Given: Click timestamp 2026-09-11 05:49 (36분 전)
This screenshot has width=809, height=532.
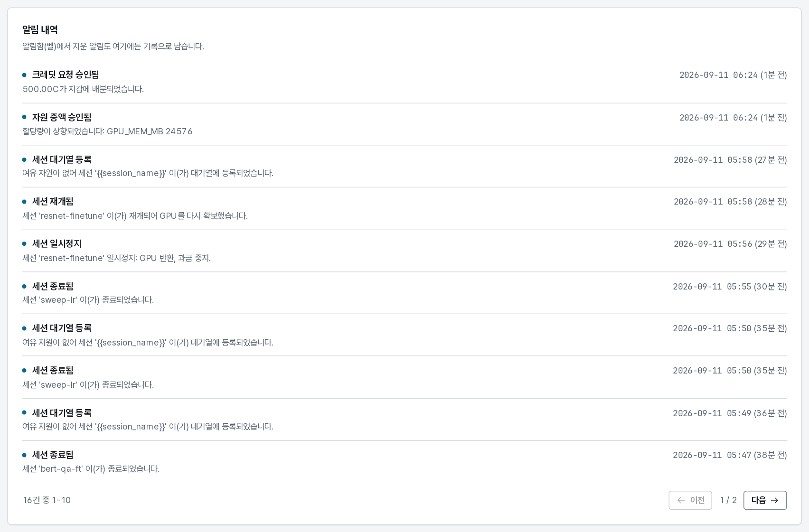Looking at the screenshot, I should point(730,413).
